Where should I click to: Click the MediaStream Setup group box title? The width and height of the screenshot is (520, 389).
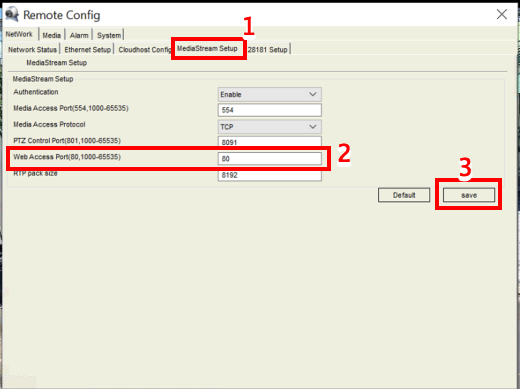point(43,79)
